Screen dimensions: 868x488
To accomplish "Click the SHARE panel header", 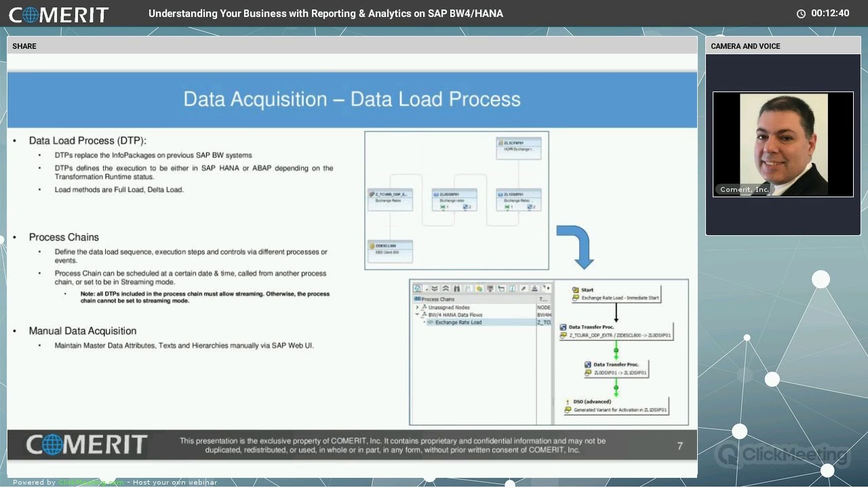I will pyautogui.click(x=352, y=45).
